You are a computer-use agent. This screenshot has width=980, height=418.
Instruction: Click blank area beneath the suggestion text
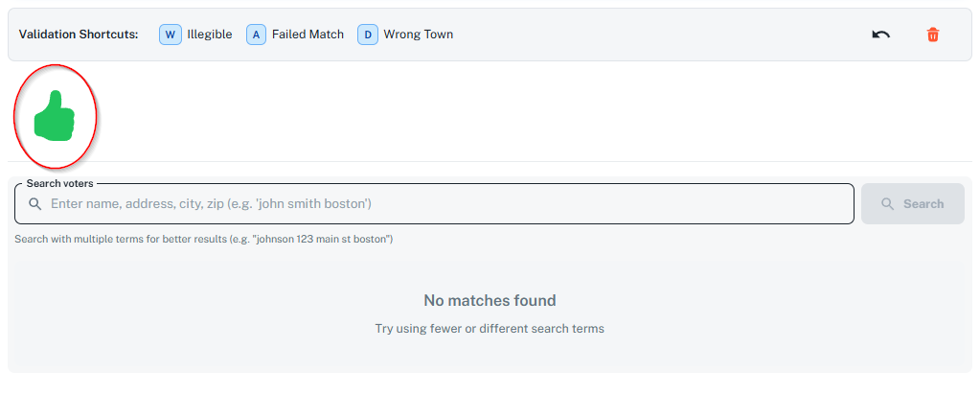490,357
